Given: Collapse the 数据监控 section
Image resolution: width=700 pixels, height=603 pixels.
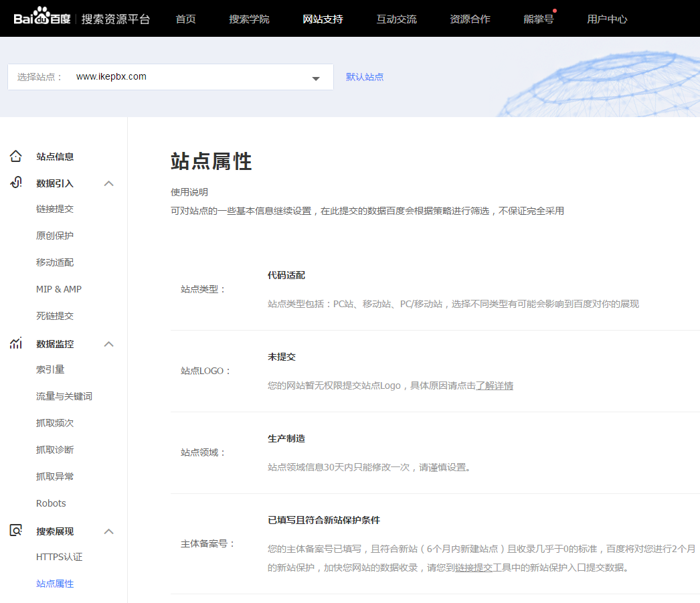Looking at the screenshot, I should click(x=108, y=343).
